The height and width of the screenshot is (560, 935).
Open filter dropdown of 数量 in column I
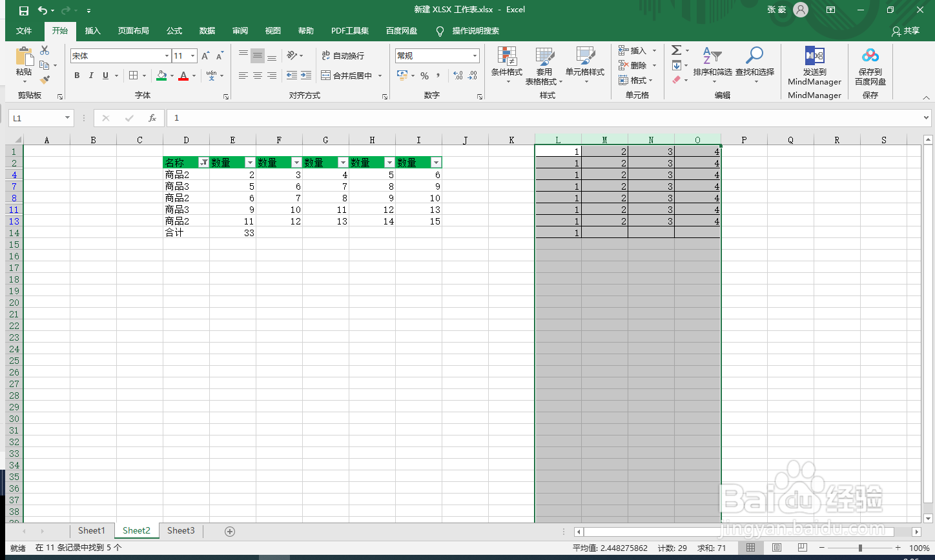point(436,163)
